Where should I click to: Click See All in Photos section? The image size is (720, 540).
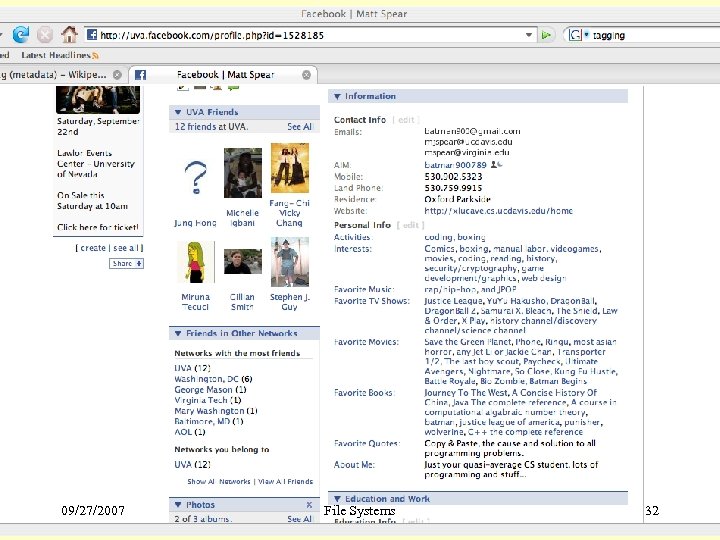coord(299,519)
